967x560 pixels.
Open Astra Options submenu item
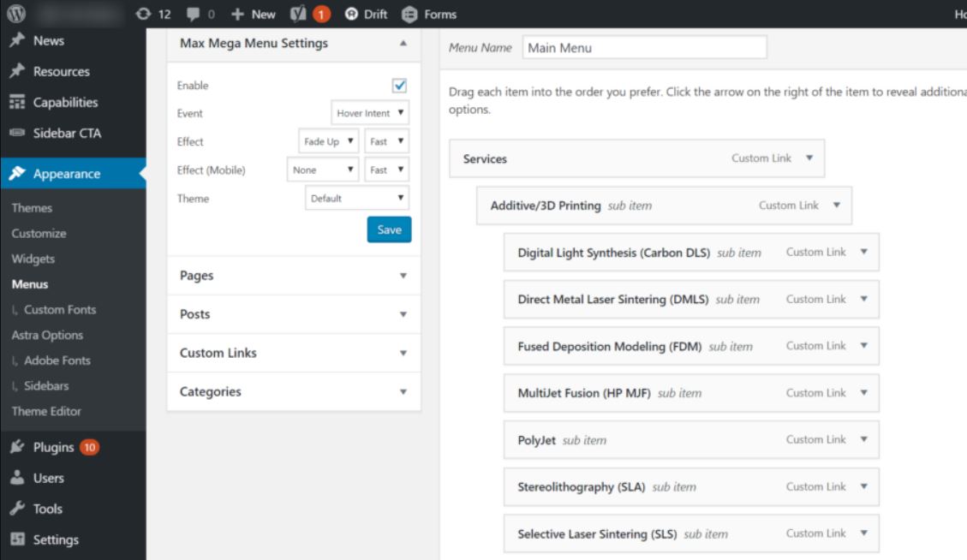(47, 335)
